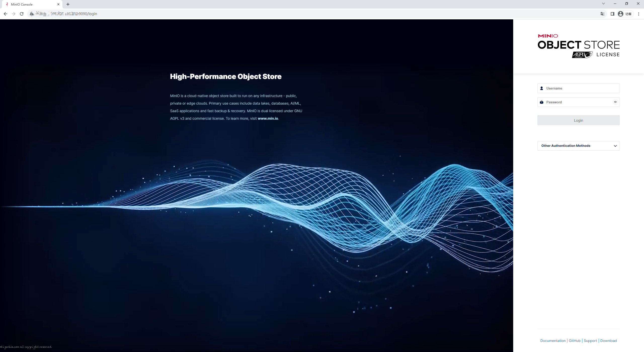The width and height of the screenshot is (644, 352).
Task: Toggle password visibility eye icon
Action: [x=615, y=102]
